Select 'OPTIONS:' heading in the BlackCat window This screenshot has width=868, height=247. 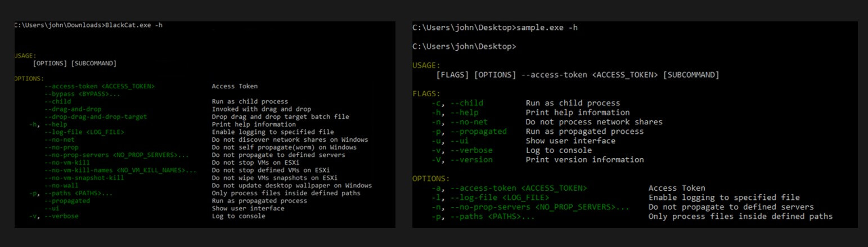[29, 79]
